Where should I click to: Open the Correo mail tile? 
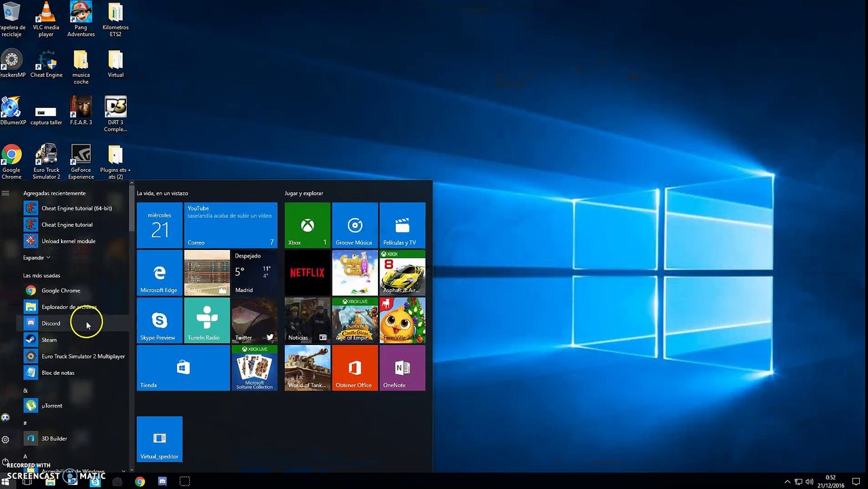(231, 225)
